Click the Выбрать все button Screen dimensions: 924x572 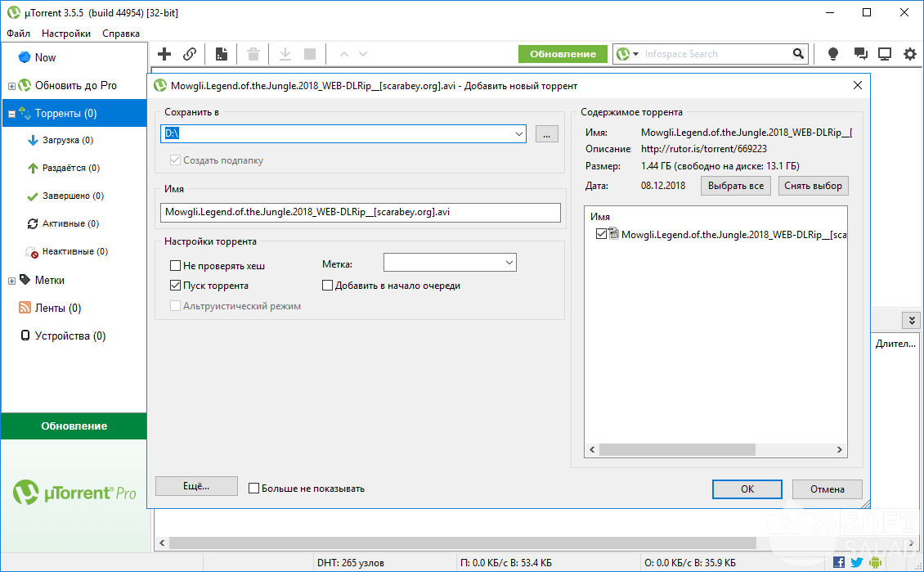point(735,186)
